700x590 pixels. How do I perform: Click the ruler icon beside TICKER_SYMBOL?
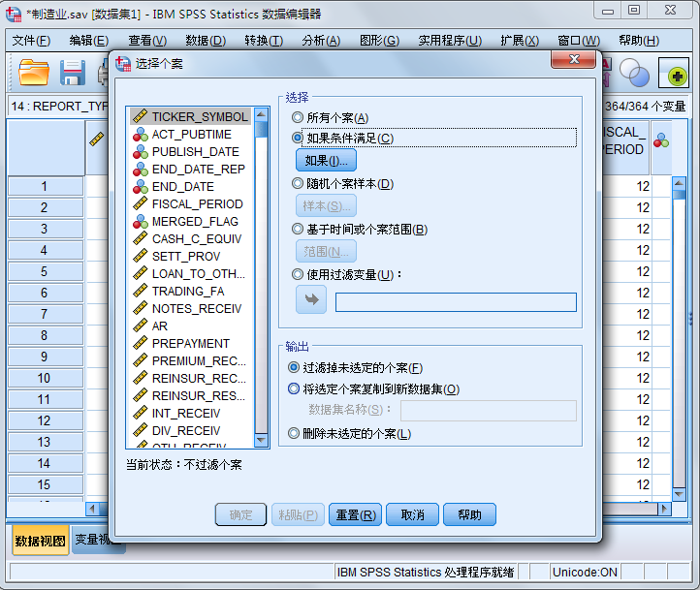click(141, 116)
